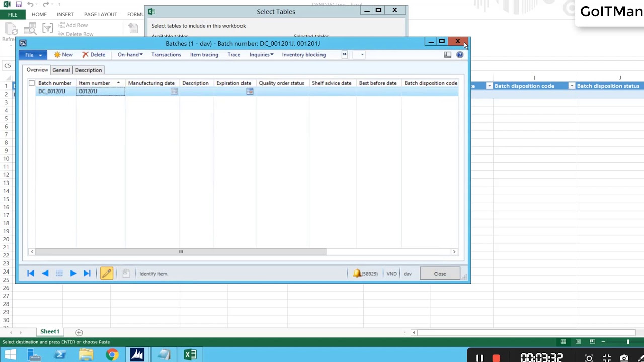Open File Explorer from taskbar
Viewport: 644px width, 362px height.
[x=86, y=355]
